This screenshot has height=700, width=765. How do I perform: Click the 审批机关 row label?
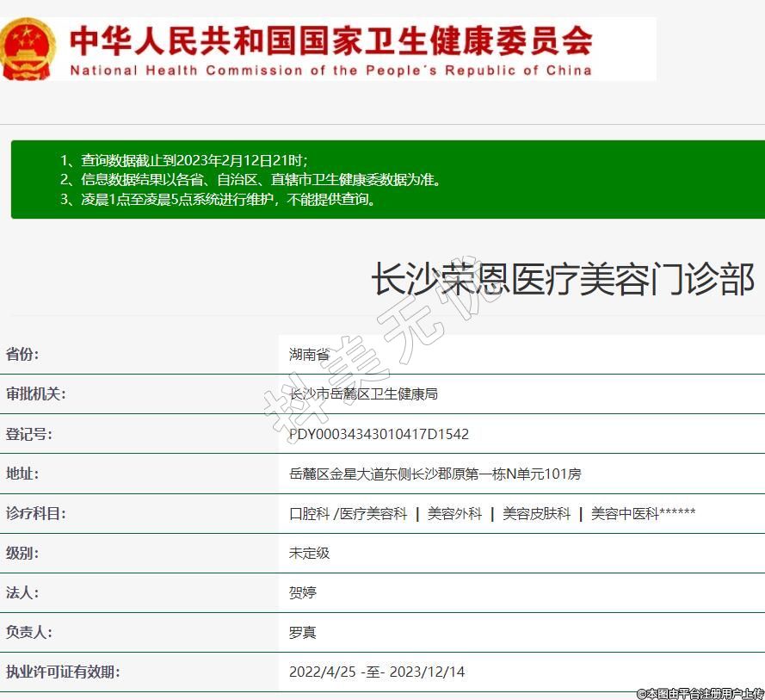click(36, 393)
